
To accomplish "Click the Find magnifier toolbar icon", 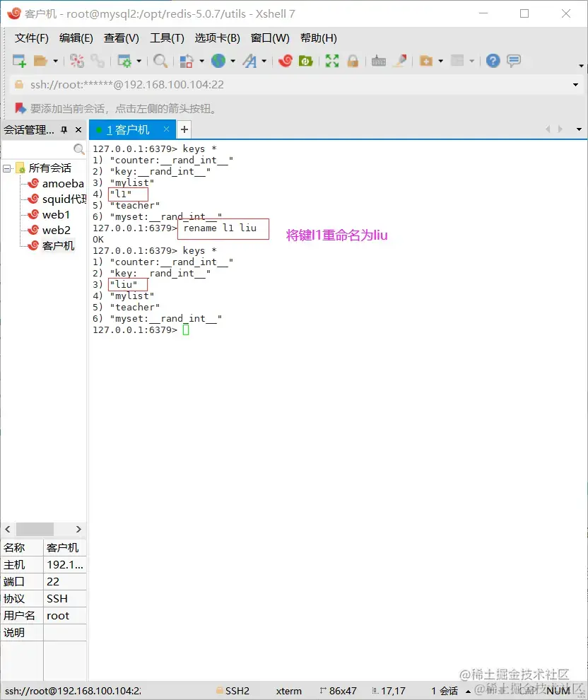I will 160,61.
